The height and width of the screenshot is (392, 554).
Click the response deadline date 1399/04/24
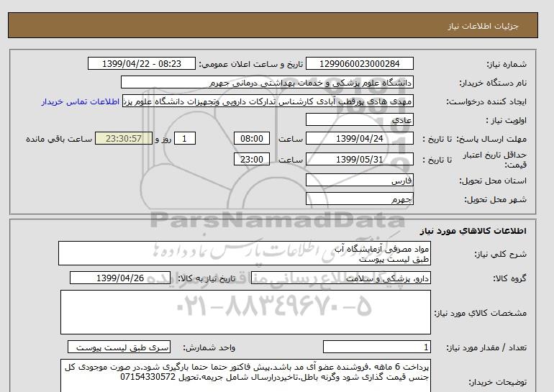coord(359,138)
